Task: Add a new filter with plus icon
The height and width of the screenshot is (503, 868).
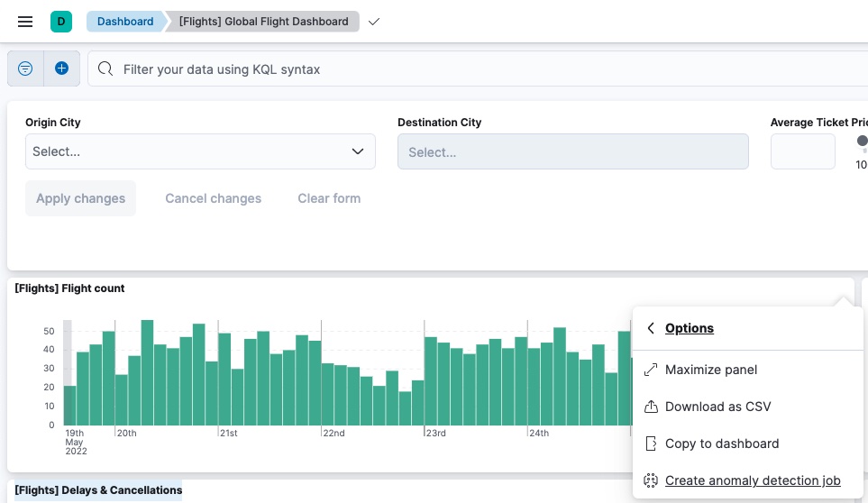Action: [61, 69]
